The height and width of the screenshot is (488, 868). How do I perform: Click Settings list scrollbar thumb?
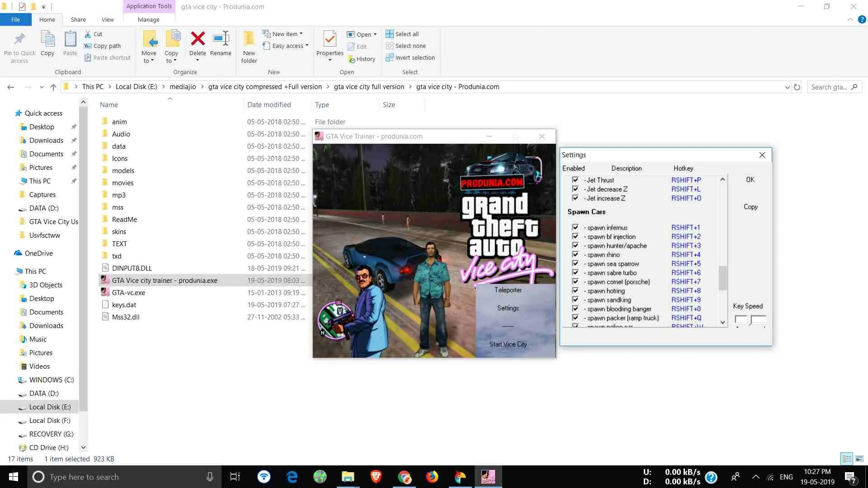[x=722, y=278]
